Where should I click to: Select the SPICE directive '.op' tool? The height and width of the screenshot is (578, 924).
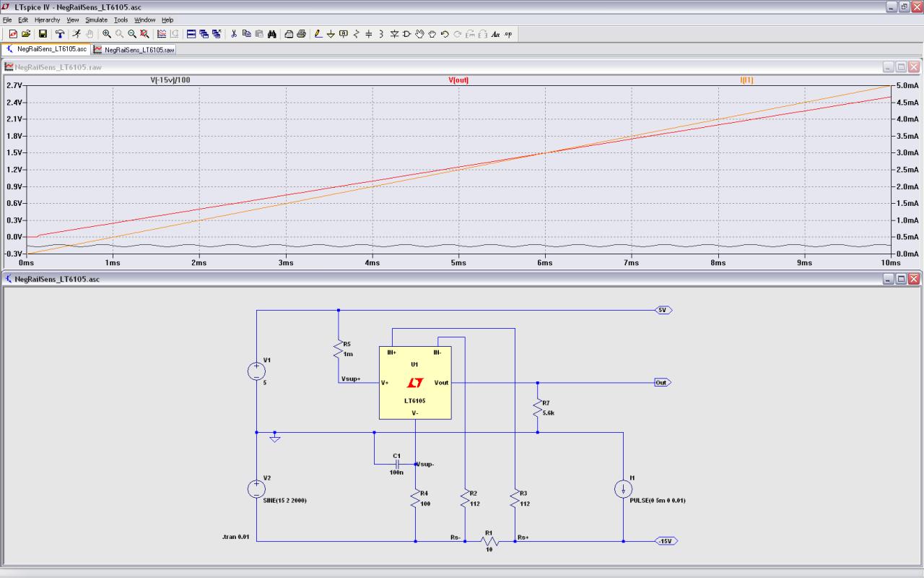coord(508,34)
